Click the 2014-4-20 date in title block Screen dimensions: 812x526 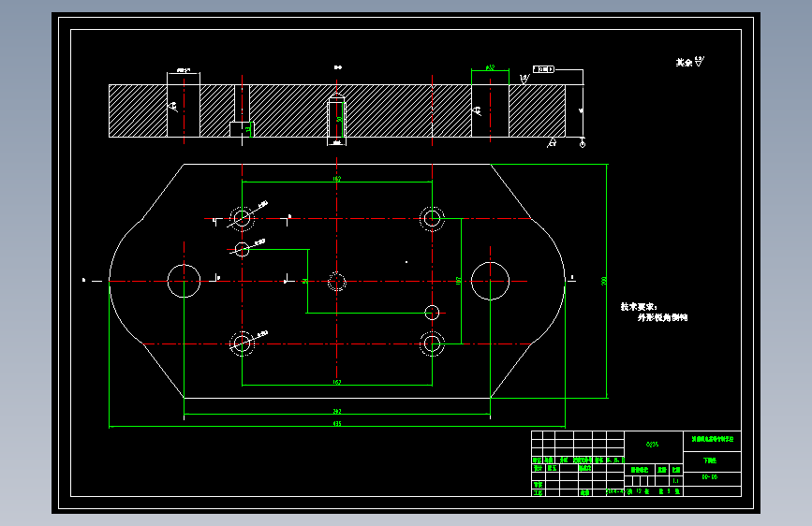(619, 491)
